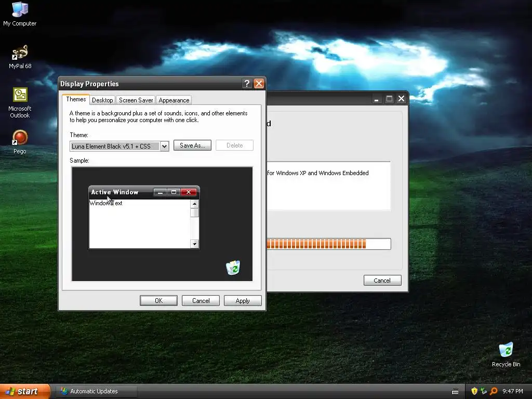Viewport: 532px width, 399px height.
Task: Close the background update installer window
Action: 402,99
